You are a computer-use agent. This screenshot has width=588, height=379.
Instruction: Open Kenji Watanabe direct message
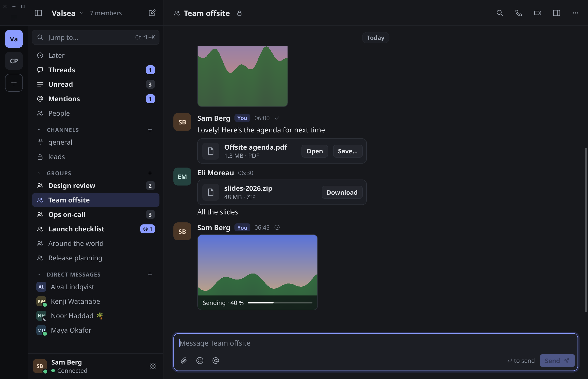tap(96, 301)
